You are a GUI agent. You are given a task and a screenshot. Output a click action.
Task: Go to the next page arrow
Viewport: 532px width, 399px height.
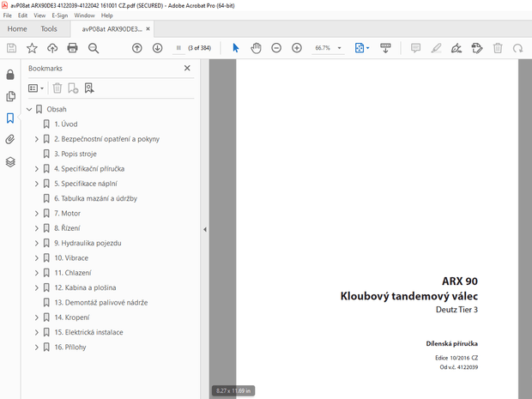pyautogui.click(x=158, y=48)
